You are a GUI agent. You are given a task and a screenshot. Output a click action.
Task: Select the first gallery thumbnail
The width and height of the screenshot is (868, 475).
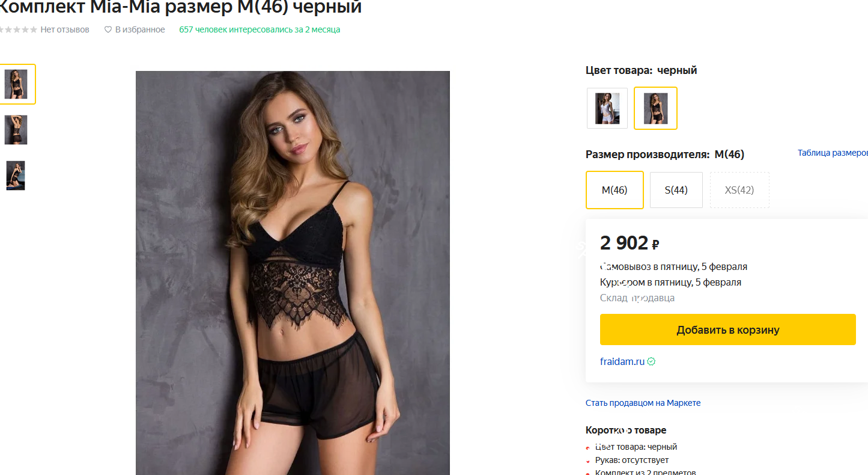coord(17,84)
